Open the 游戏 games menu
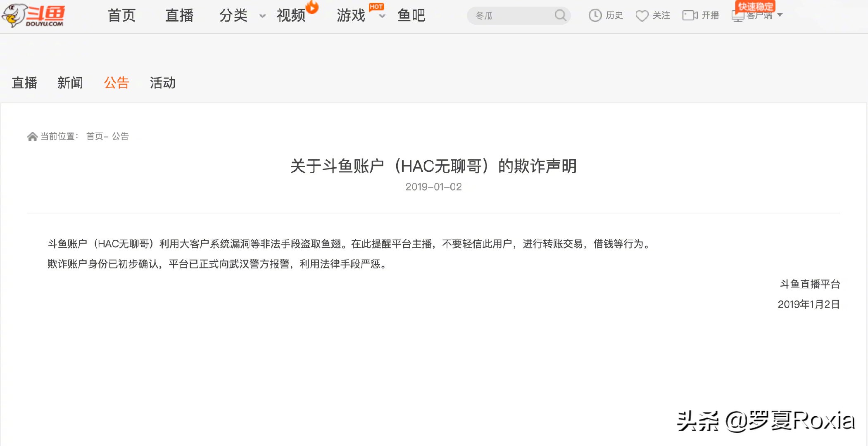This screenshot has width=868, height=446. coord(351,16)
